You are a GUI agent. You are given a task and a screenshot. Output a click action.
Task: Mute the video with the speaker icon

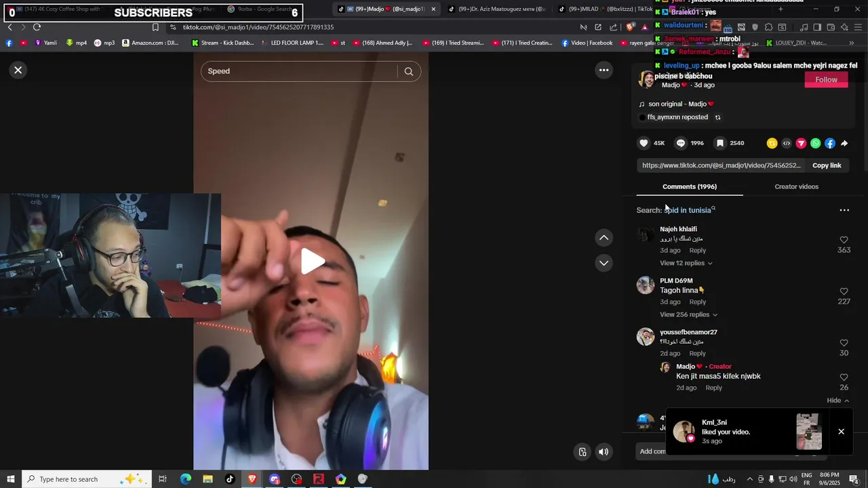point(604,452)
